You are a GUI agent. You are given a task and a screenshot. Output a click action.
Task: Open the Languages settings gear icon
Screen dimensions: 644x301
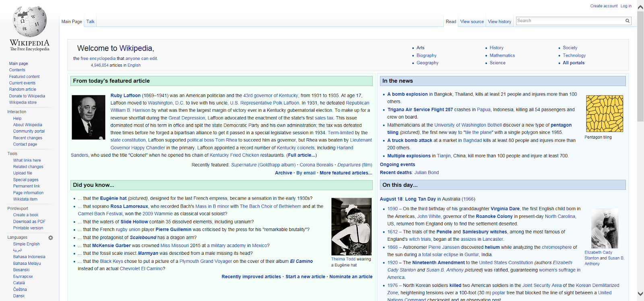click(x=51, y=238)
